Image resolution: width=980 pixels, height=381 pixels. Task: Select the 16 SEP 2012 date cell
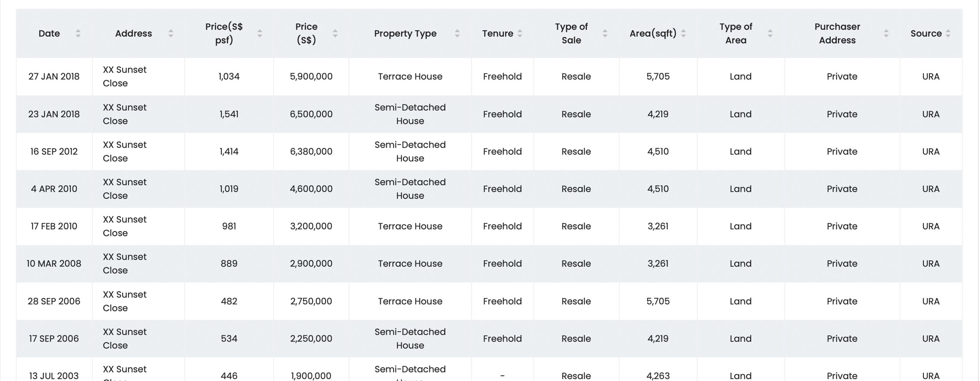pos(54,152)
